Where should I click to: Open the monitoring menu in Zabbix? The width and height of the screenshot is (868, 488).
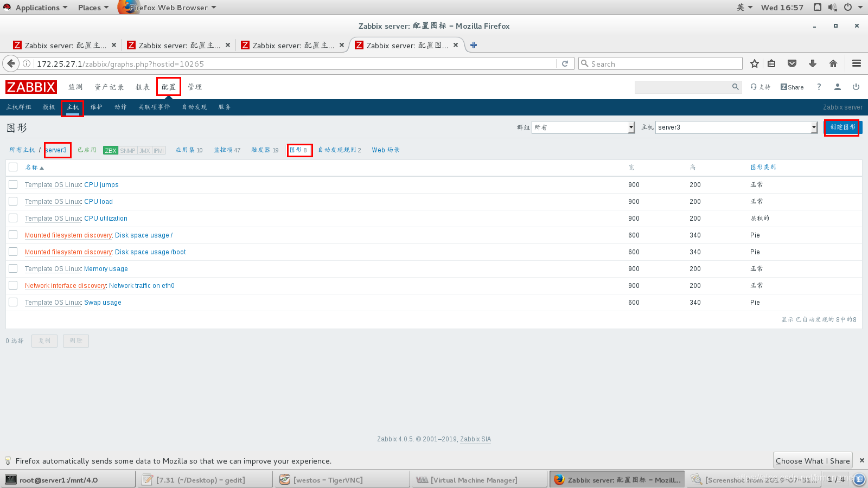75,87
